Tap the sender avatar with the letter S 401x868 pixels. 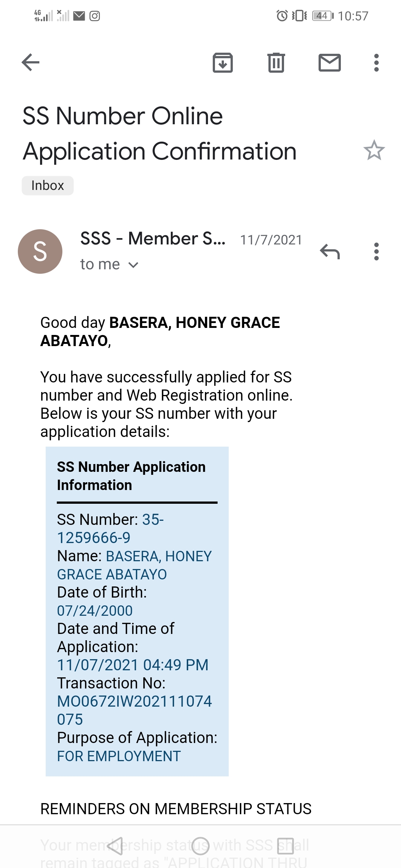[40, 251]
